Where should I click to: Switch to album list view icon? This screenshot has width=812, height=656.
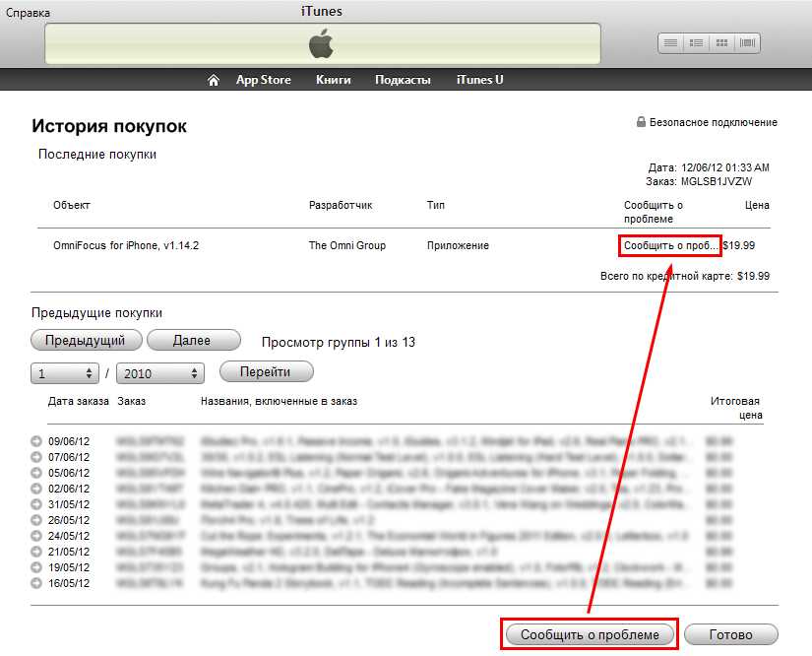coord(696,43)
